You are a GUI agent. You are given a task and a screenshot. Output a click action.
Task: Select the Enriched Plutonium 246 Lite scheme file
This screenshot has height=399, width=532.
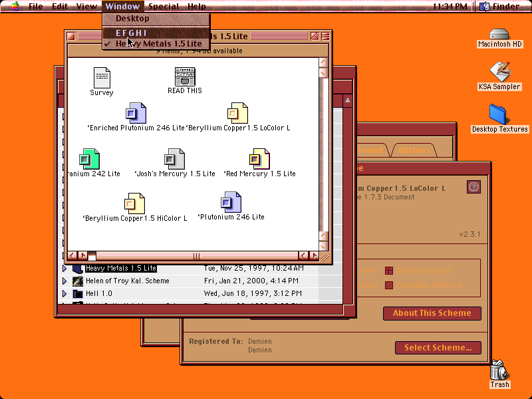point(136,113)
